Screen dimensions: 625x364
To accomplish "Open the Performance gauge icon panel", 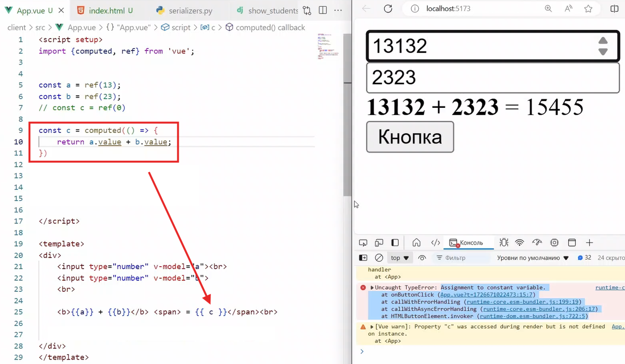I will [537, 243].
